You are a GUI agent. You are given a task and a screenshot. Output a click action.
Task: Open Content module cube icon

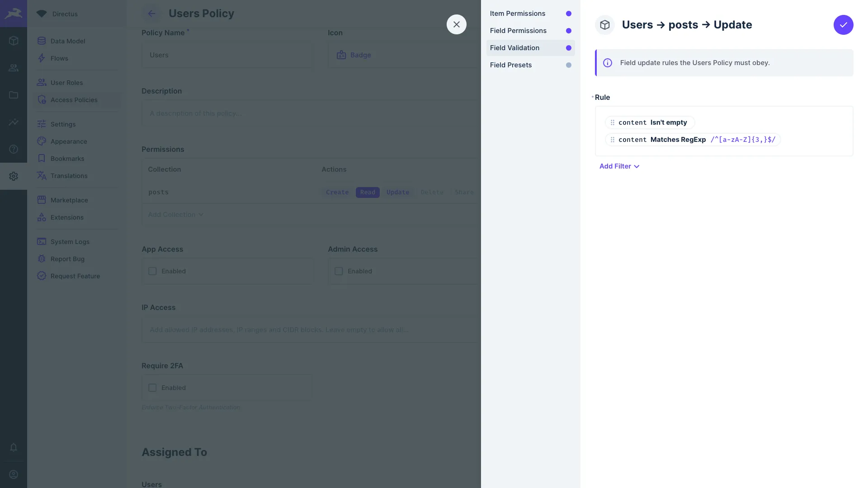14,41
